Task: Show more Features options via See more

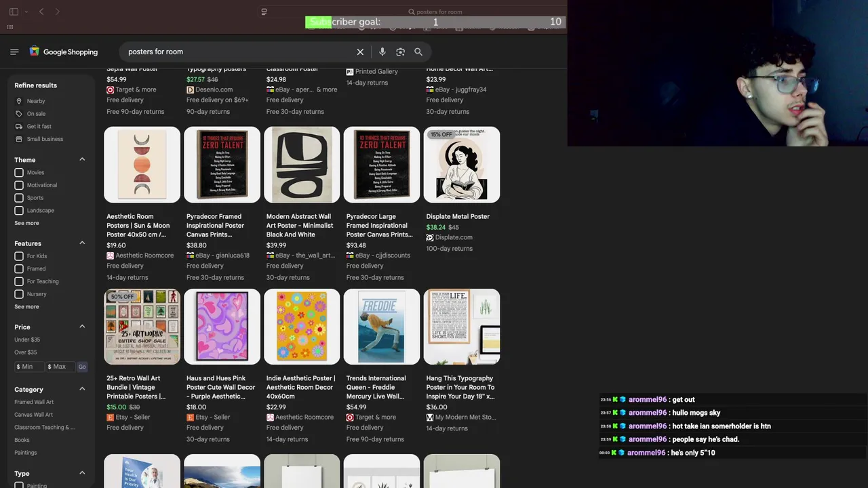Action: (26, 306)
